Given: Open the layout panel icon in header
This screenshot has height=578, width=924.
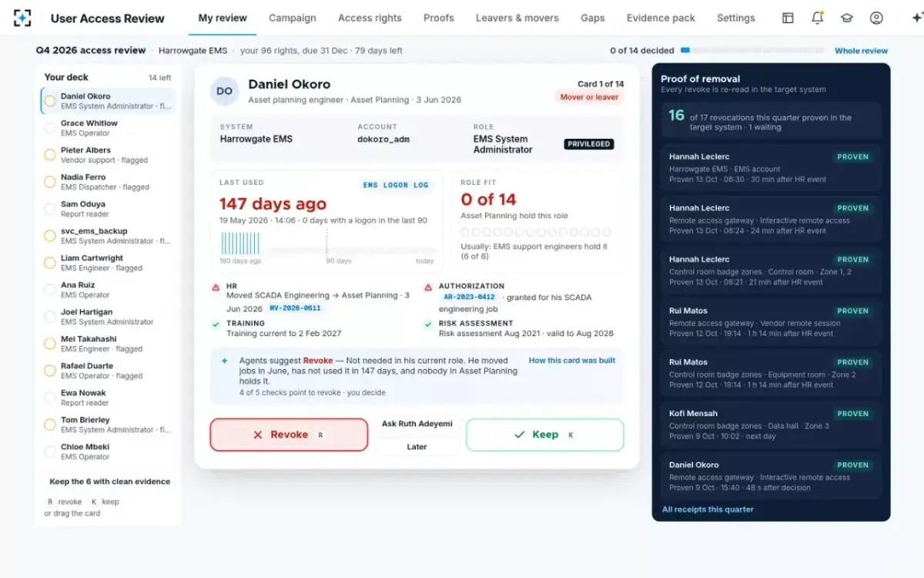Looking at the screenshot, I should (x=788, y=18).
